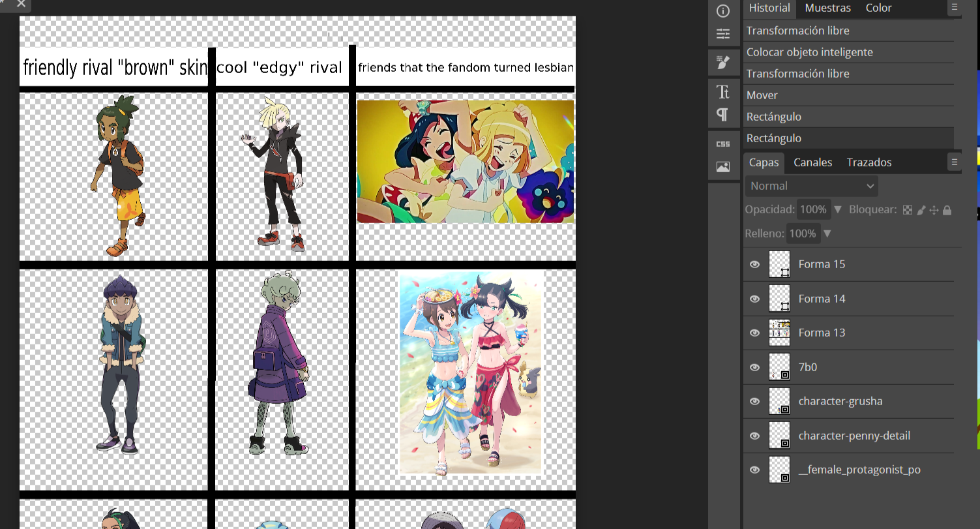Click the Forma 14 layer thumbnail
The height and width of the screenshot is (529, 980).
[779, 299]
